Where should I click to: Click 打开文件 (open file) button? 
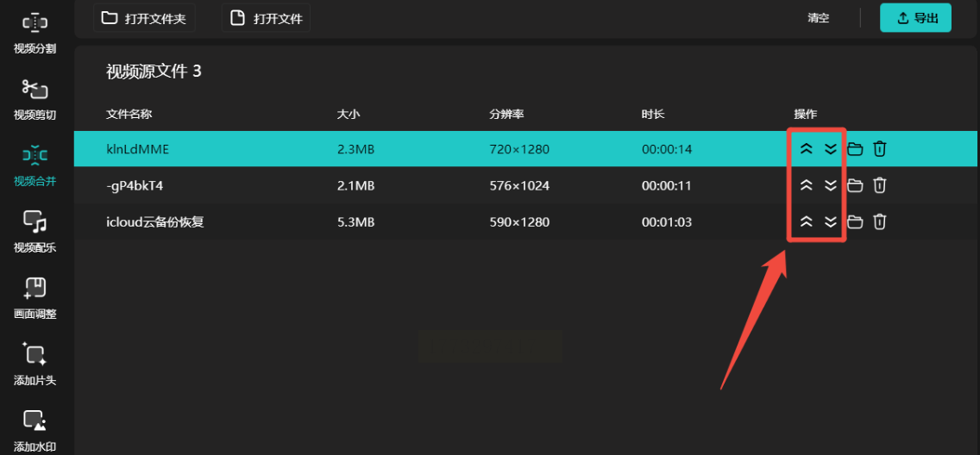(266, 18)
